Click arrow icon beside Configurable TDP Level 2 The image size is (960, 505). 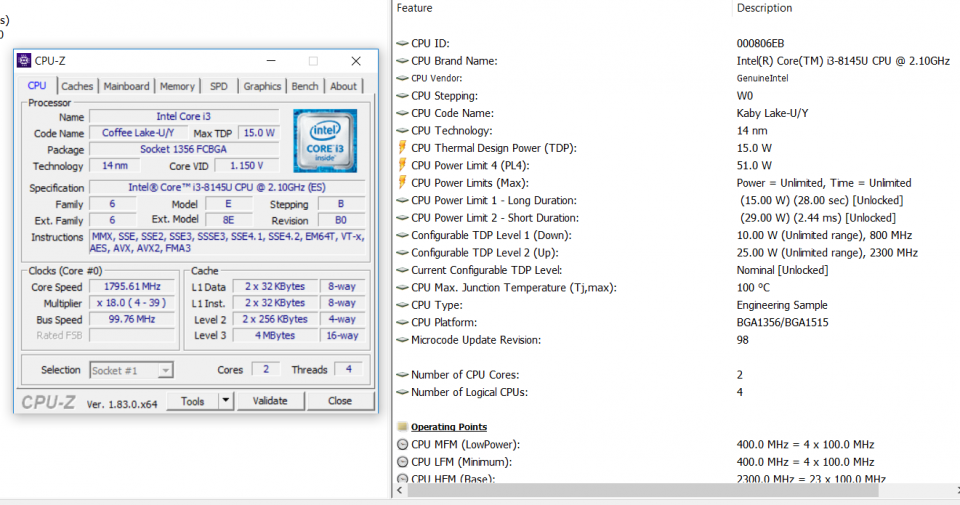click(402, 252)
